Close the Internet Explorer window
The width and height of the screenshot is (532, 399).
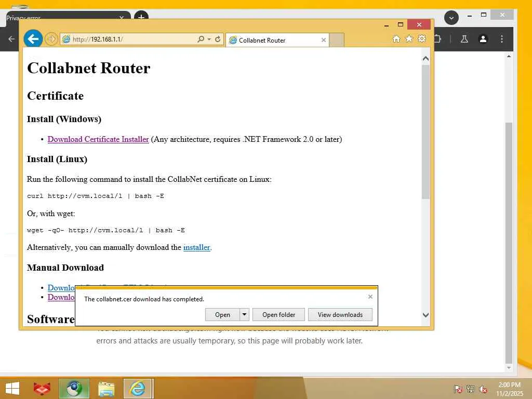tap(419, 25)
